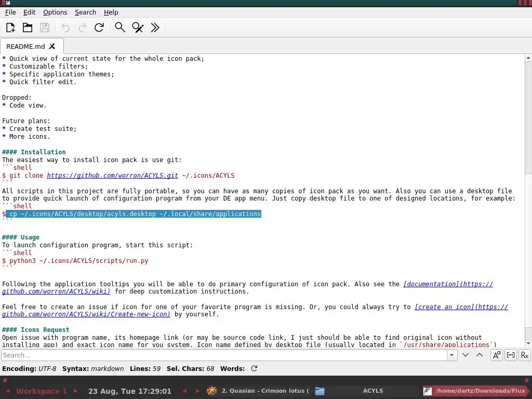Select the README.md tab
Viewport: 532px width, 399px height.
coord(25,46)
